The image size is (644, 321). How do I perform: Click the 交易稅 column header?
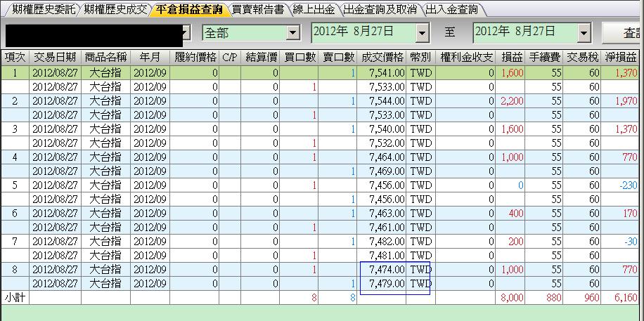click(x=582, y=58)
